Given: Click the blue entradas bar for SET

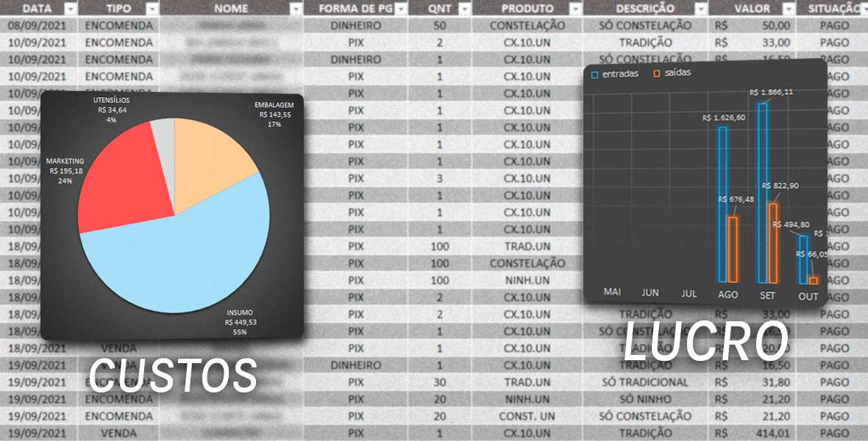Looking at the screenshot, I should [763, 193].
